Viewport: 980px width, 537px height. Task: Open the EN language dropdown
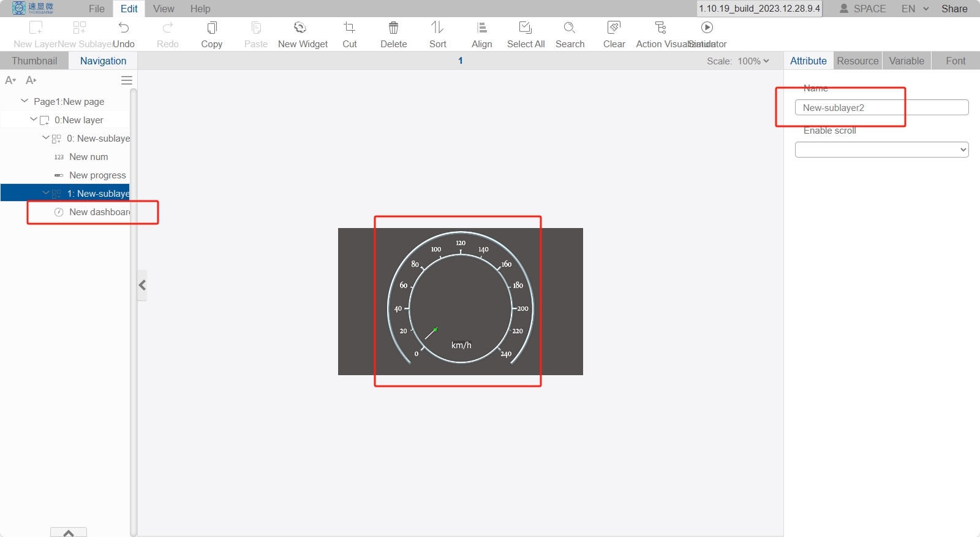pyautogui.click(x=915, y=9)
